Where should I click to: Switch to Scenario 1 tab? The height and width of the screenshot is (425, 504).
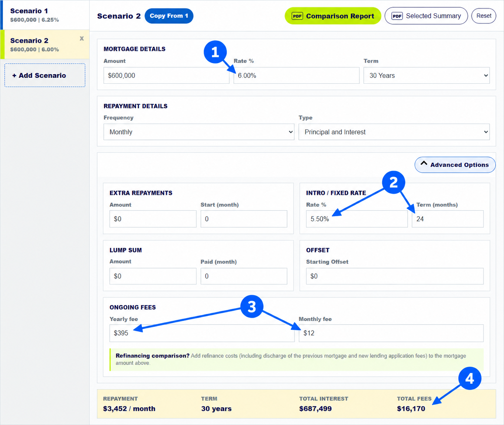pos(45,15)
